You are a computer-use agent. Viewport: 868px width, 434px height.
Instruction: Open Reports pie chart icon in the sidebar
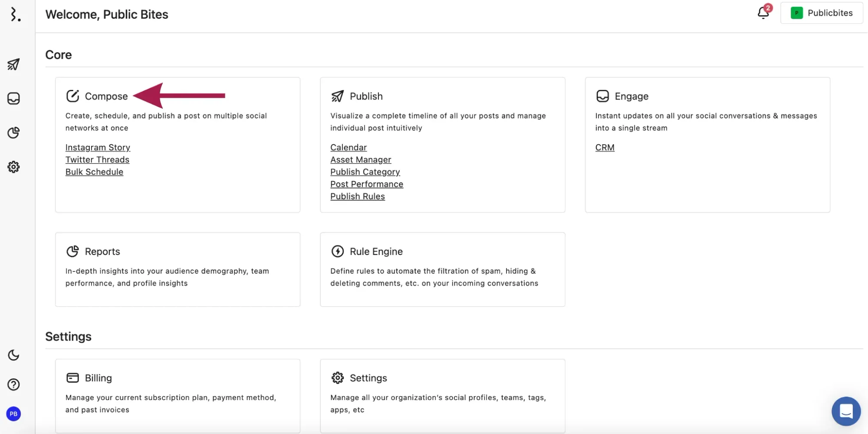(x=13, y=133)
